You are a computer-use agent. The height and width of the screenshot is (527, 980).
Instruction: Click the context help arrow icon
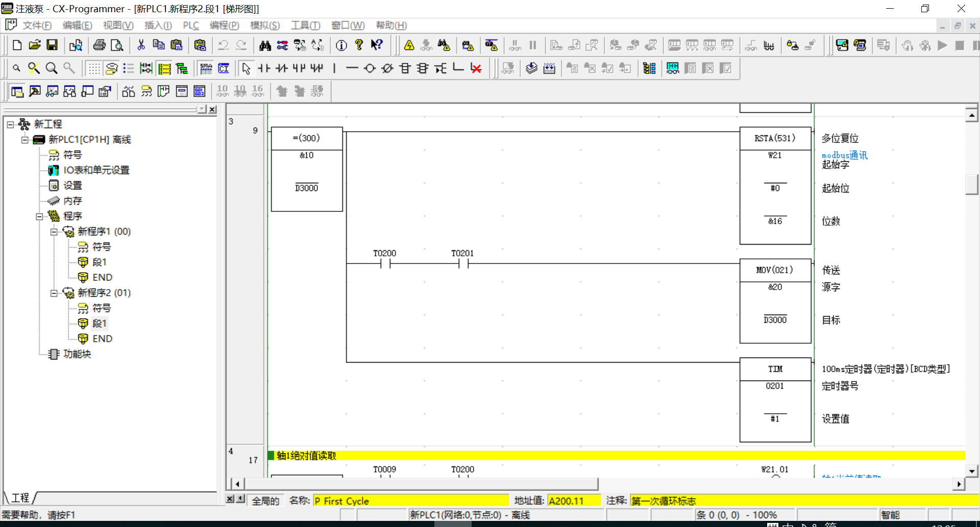[x=377, y=45]
